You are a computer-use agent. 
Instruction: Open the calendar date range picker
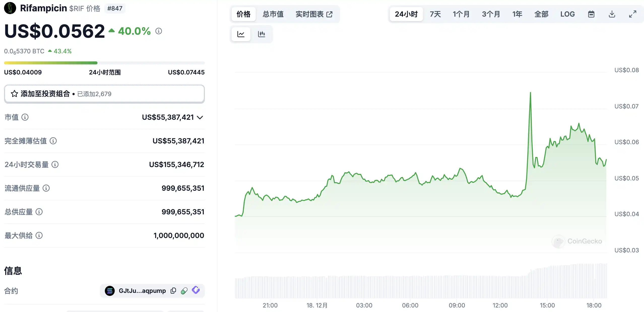(591, 14)
